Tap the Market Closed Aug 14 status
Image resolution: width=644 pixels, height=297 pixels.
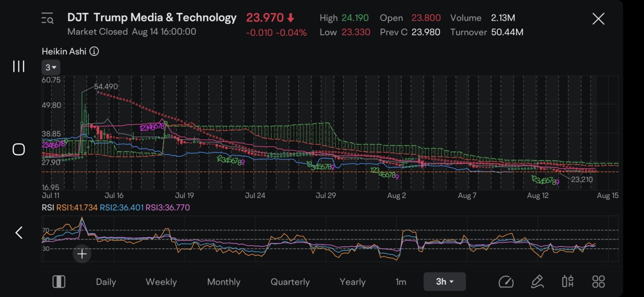pos(132,32)
